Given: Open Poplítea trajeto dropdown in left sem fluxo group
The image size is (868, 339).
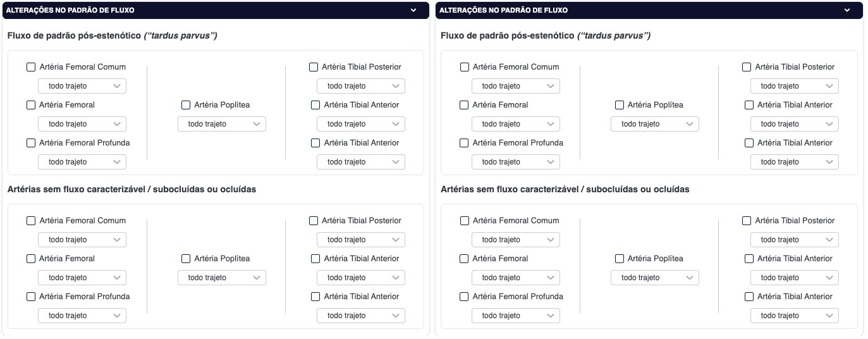Looking at the screenshot, I should [x=221, y=278].
